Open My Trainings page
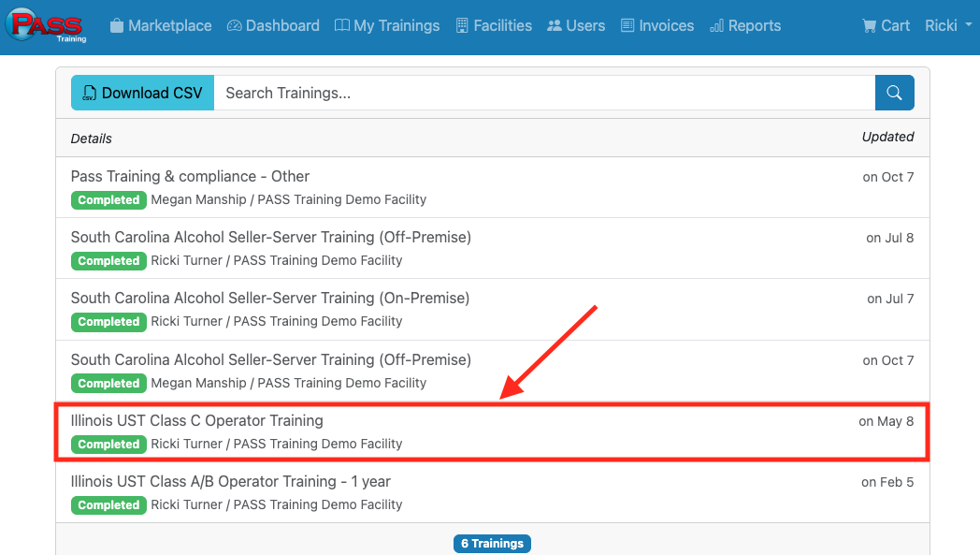Image resolution: width=980 pixels, height=555 pixels. click(387, 25)
